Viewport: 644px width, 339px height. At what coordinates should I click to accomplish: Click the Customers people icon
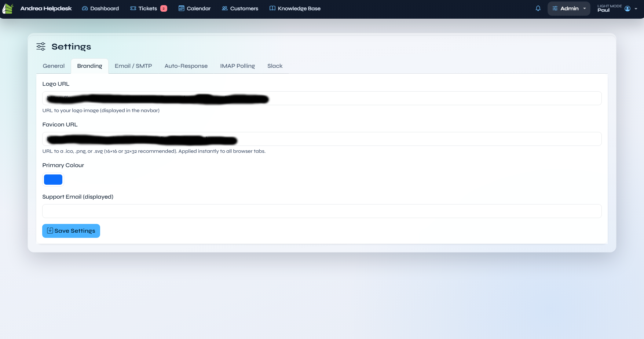click(224, 8)
